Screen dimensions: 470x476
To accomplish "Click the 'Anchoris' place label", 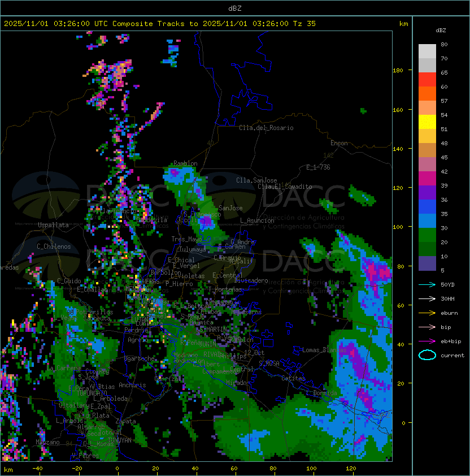I will pyautogui.click(x=132, y=385).
